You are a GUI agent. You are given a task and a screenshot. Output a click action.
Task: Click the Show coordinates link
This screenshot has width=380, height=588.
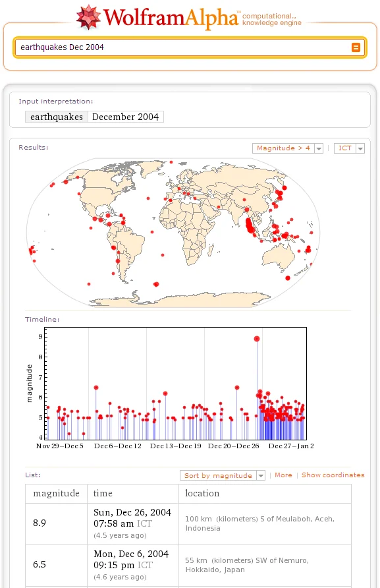(333, 475)
